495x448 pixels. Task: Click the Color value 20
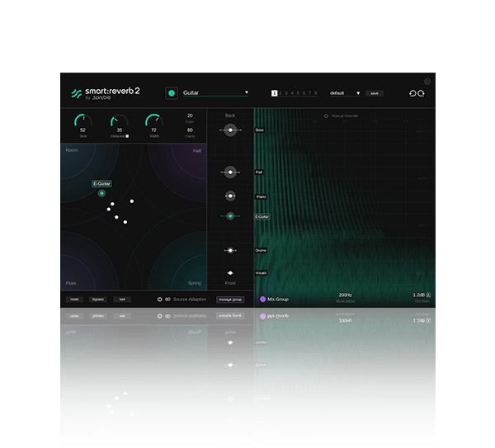(x=190, y=116)
